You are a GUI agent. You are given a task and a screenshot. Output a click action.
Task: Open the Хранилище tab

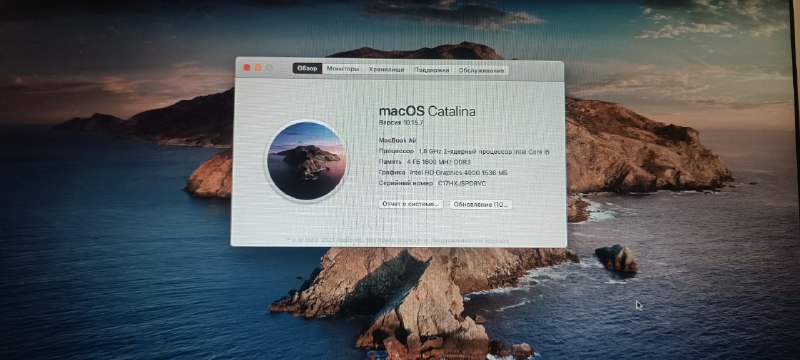point(386,69)
